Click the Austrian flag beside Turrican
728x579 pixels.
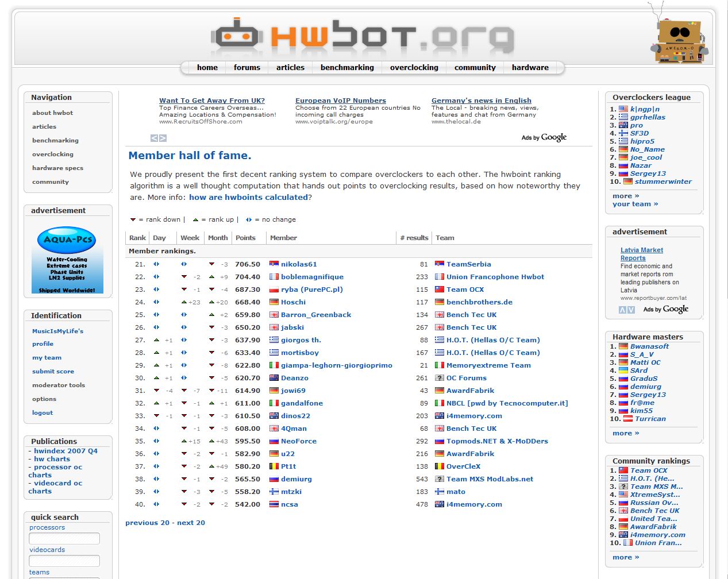point(628,419)
